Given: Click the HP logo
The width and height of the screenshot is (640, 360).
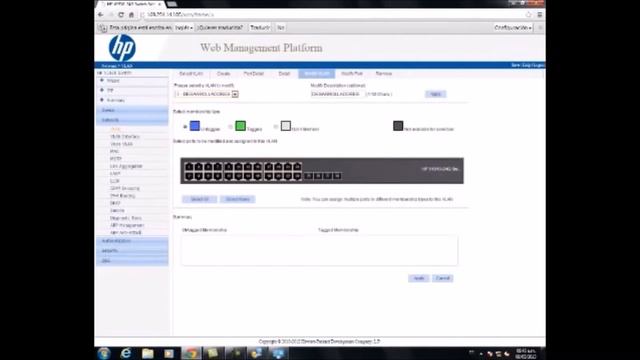Looking at the screenshot, I should pyautogui.click(x=122, y=48).
